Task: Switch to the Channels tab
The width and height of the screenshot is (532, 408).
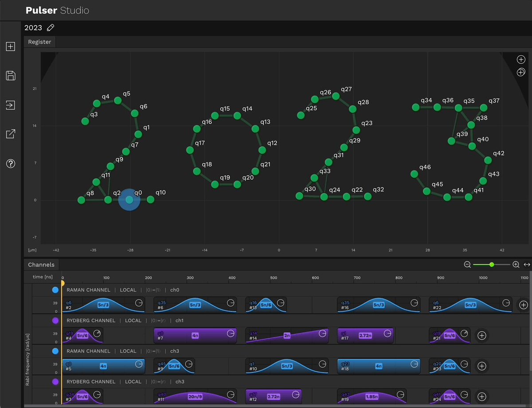Action: [41, 265]
